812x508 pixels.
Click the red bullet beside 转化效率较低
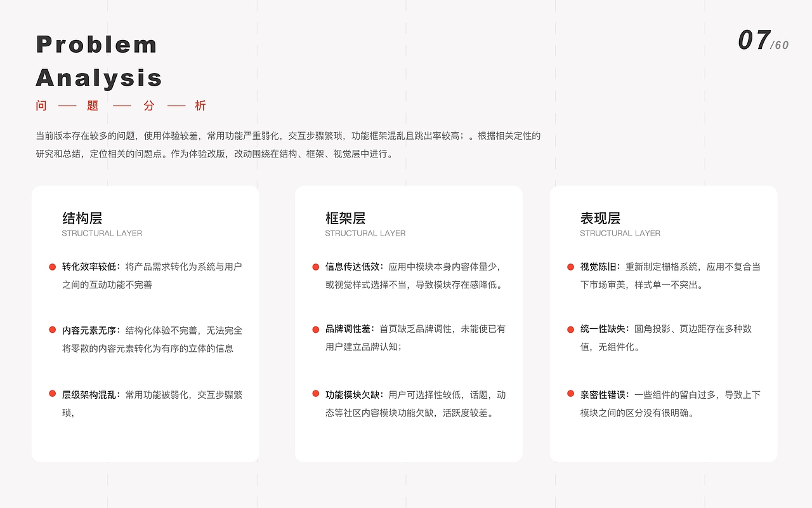coord(53,267)
